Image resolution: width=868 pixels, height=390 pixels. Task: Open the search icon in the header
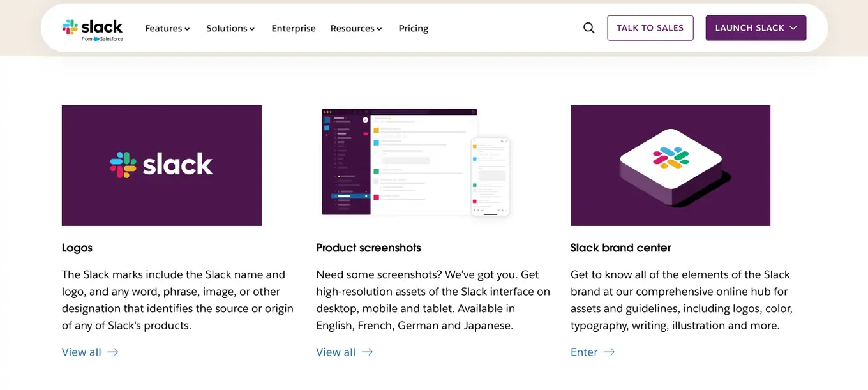pyautogui.click(x=588, y=27)
